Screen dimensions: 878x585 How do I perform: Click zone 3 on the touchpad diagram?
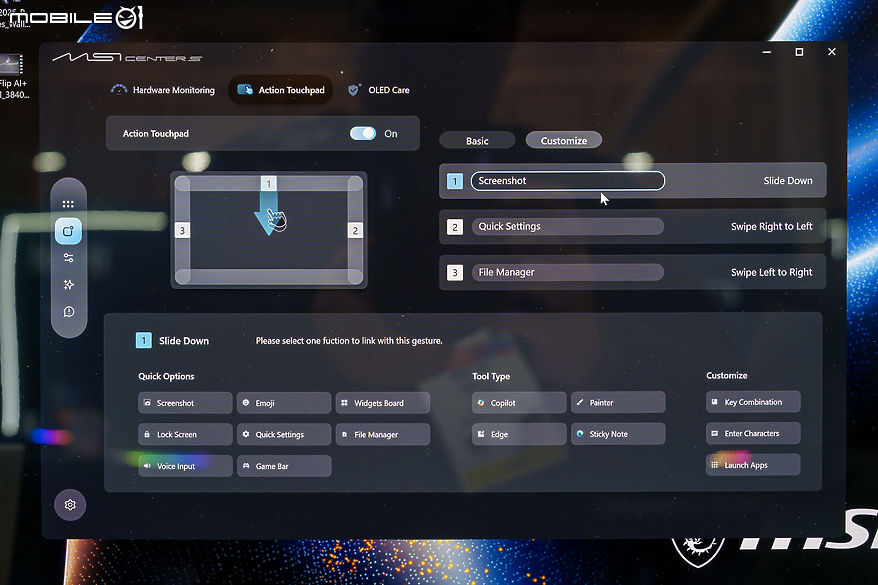pos(182,230)
